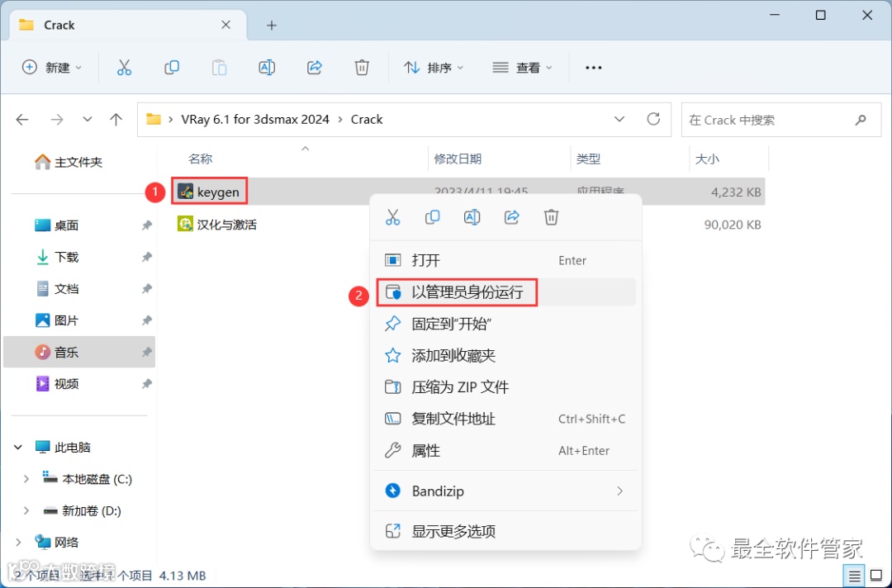892x588 pixels.
Task: Click the context menu Copy icon
Action: (x=432, y=216)
